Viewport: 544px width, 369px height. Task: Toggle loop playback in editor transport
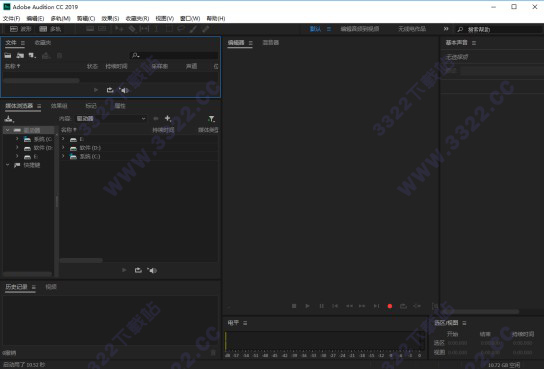pos(403,306)
